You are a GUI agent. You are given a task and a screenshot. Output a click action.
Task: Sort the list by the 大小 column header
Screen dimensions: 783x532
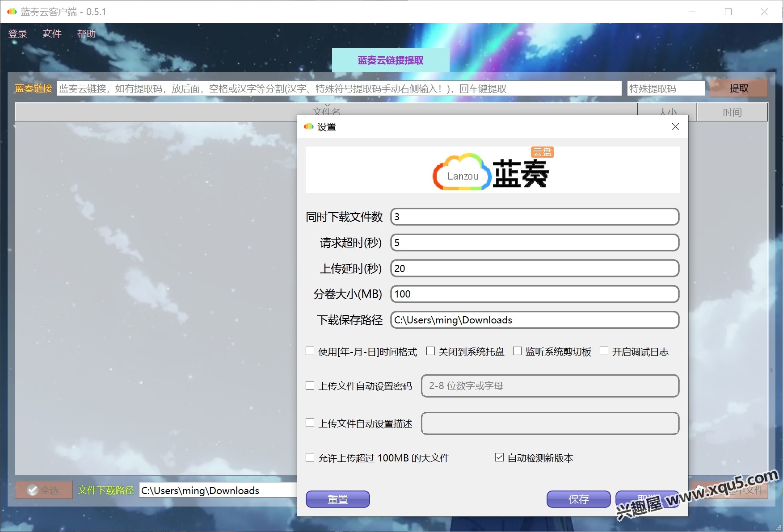[667, 109]
